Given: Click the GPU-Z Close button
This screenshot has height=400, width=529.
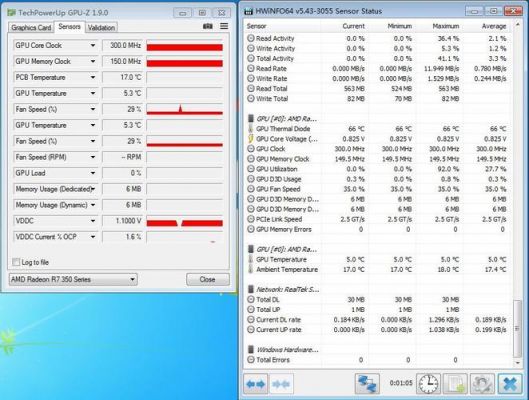Looking at the screenshot, I should click(207, 279).
